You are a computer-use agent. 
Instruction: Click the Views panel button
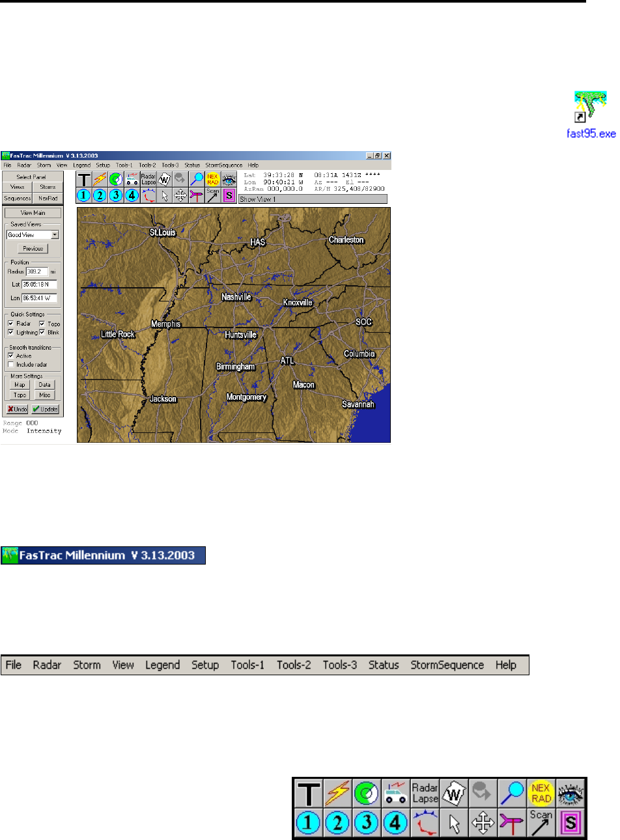click(x=18, y=187)
